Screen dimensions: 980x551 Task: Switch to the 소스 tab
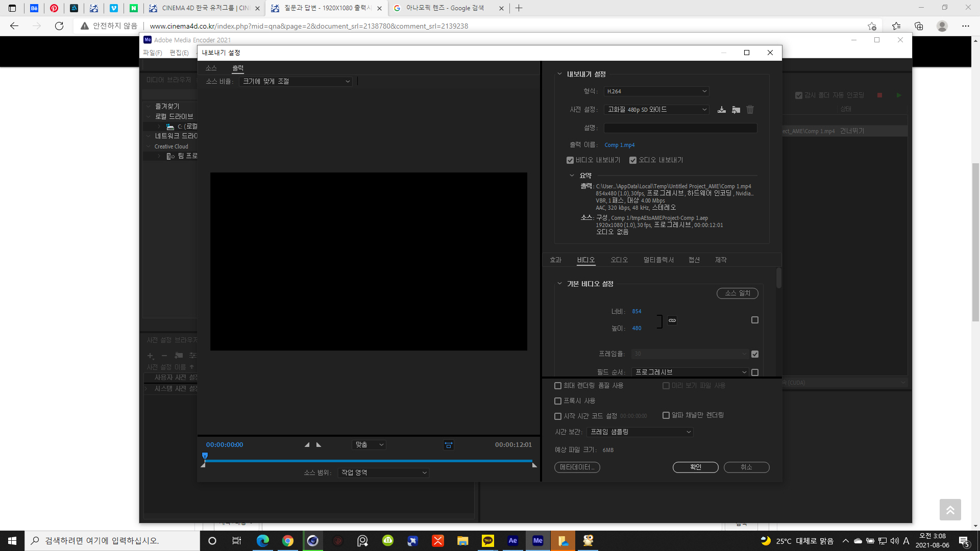(x=211, y=68)
